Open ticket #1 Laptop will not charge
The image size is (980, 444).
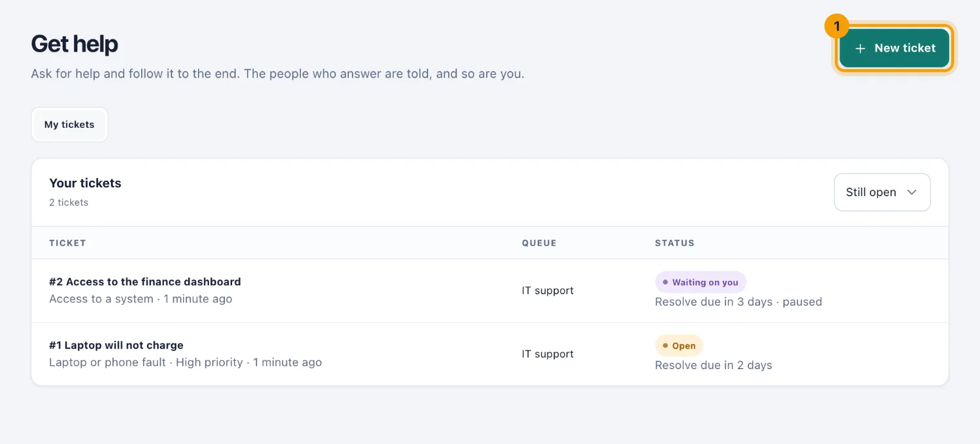[116, 345]
